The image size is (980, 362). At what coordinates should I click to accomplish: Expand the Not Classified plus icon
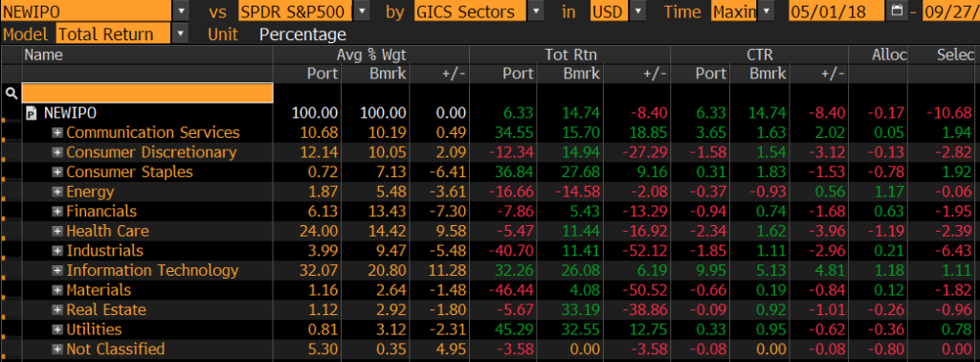pos(57,349)
